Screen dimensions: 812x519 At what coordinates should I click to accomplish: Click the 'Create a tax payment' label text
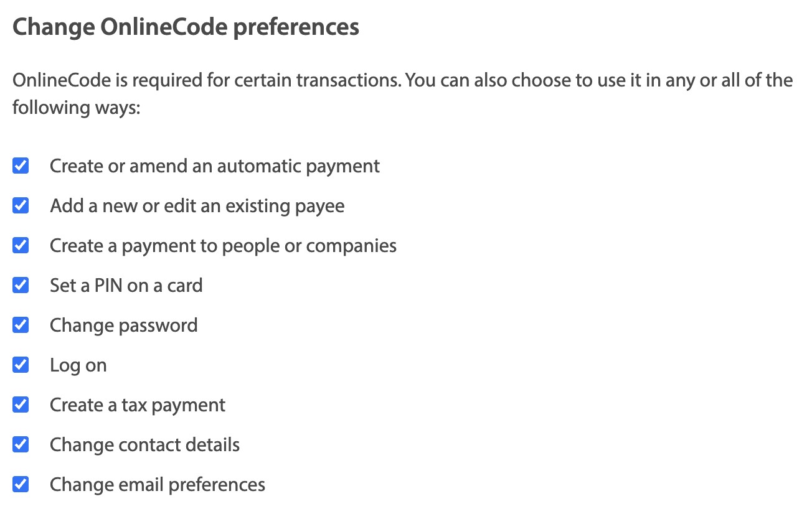pyautogui.click(x=138, y=405)
